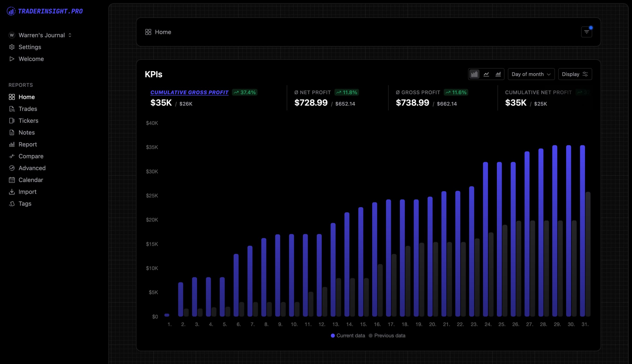Open the filter icon button
The image size is (632, 364).
pyautogui.click(x=587, y=32)
